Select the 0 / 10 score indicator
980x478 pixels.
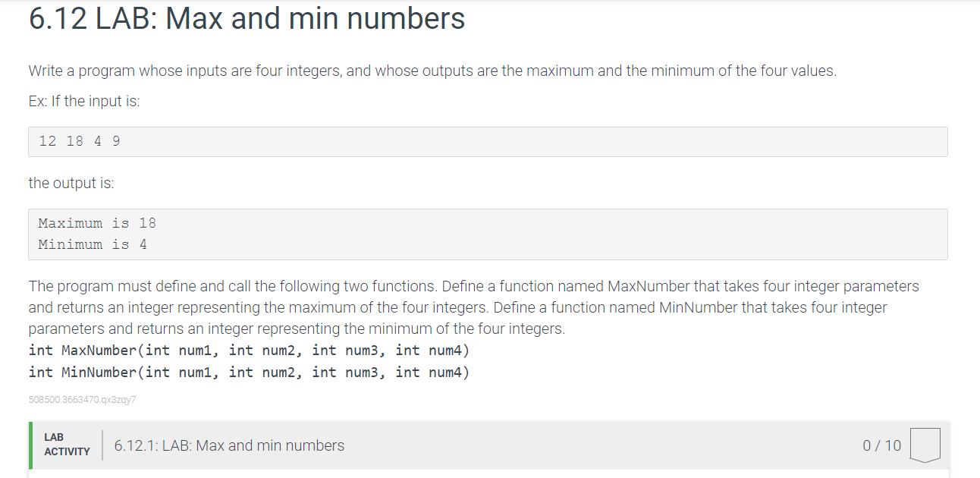tap(881, 445)
